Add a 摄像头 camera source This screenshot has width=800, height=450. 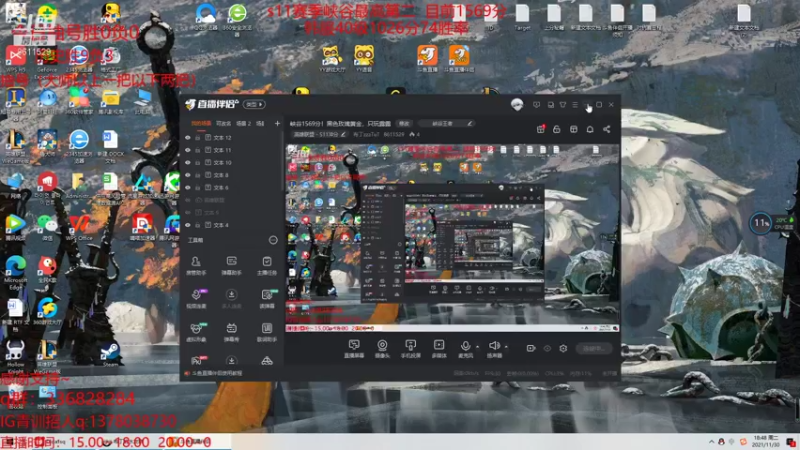coord(382,348)
